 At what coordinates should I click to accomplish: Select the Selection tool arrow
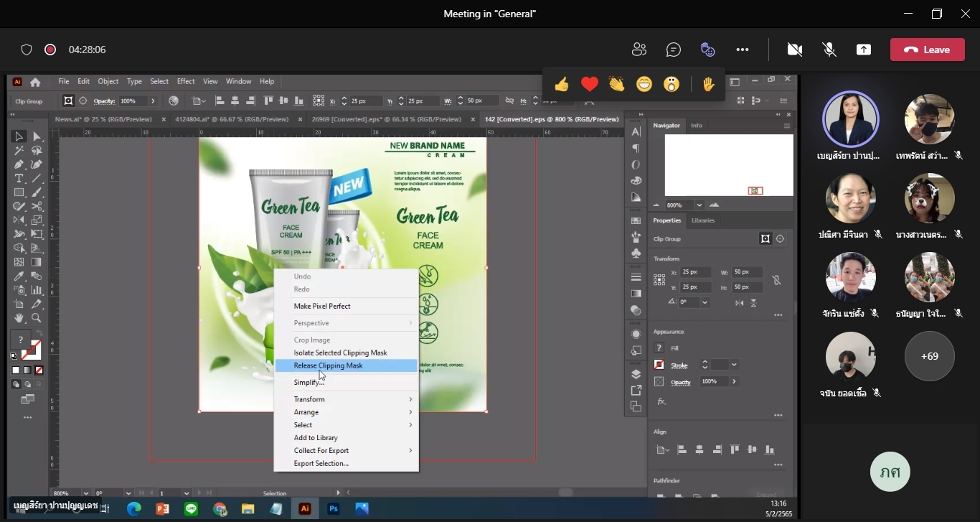19,136
